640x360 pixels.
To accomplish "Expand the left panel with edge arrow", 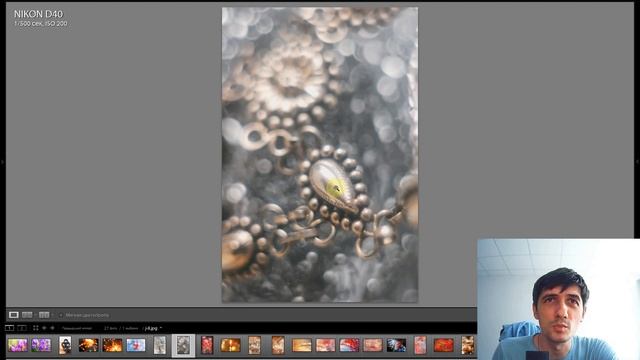I will tap(2, 162).
